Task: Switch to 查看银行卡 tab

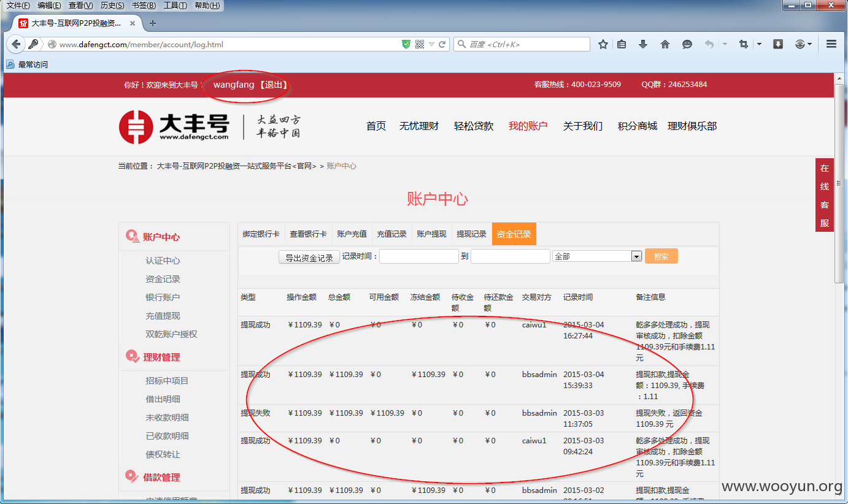Action: click(308, 234)
